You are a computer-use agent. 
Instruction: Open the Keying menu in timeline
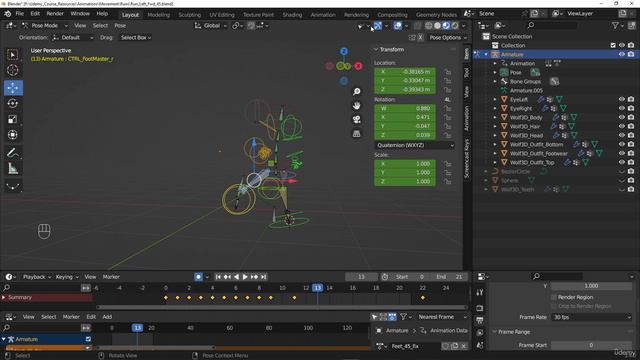tap(67, 277)
